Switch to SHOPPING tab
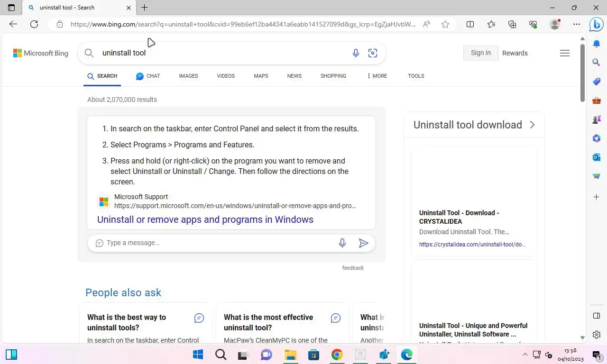Viewport: 607px width, 364px height. pos(333,76)
